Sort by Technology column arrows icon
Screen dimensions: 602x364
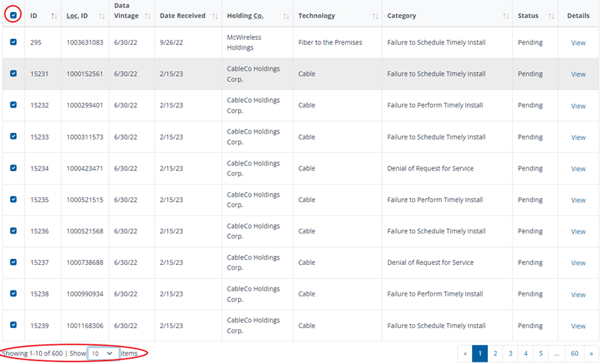(375, 16)
